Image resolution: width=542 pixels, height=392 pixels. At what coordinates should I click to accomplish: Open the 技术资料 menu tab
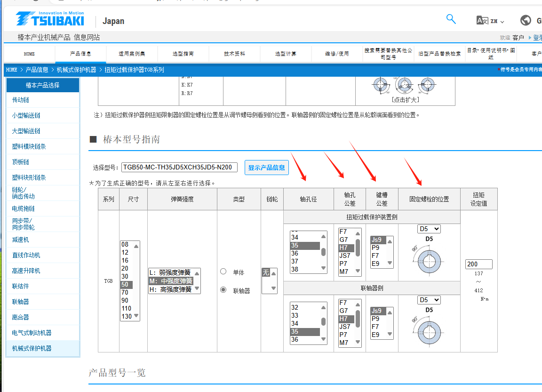pos(234,54)
